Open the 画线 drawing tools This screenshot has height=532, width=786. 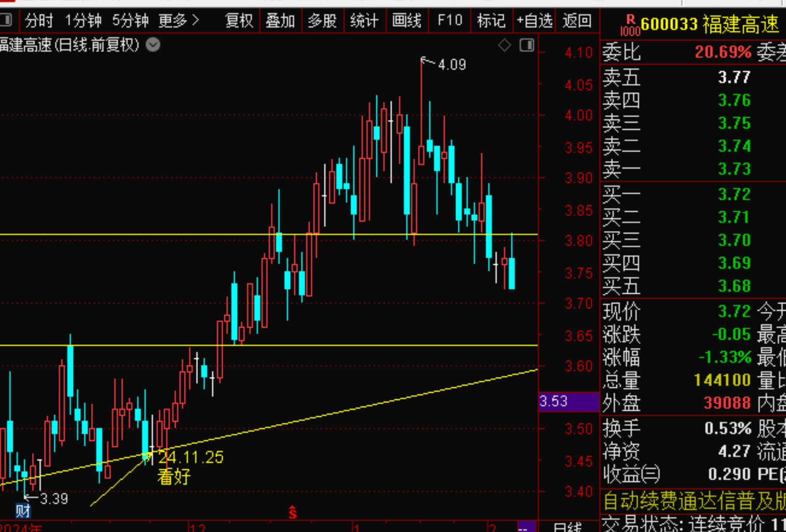[407, 21]
